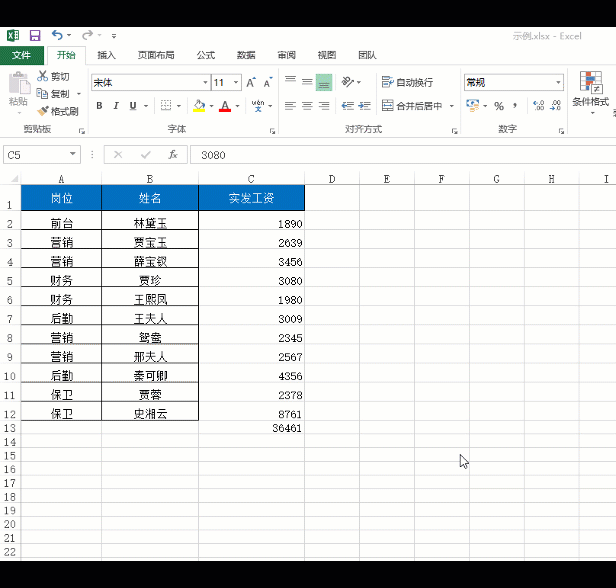616x588 pixels.
Task: Expand the font name dropdown
Action: pyautogui.click(x=205, y=82)
